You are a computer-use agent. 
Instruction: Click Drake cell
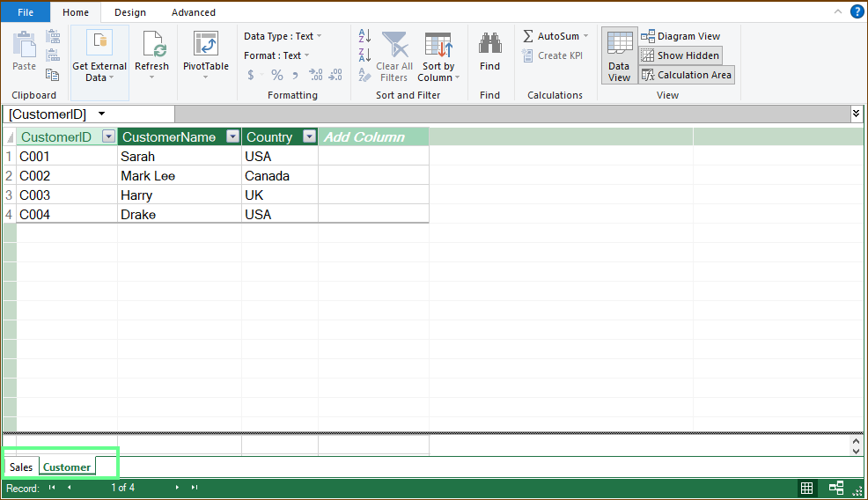click(180, 214)
